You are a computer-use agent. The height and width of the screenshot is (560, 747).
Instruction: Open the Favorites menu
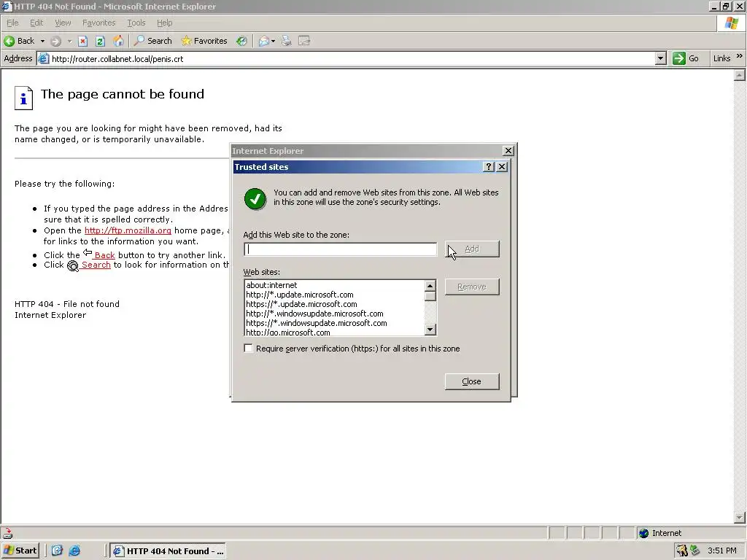98,23
